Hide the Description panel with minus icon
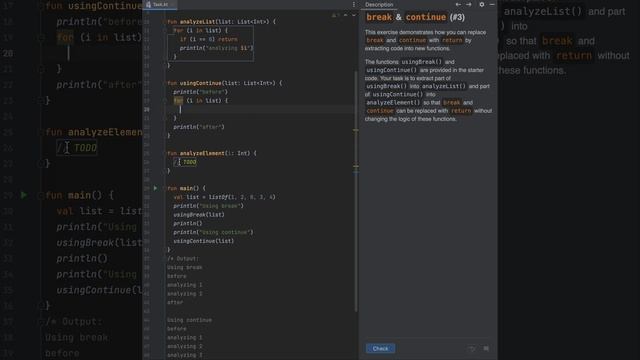This screenshot has height=360, width=640. click(492, 4)
